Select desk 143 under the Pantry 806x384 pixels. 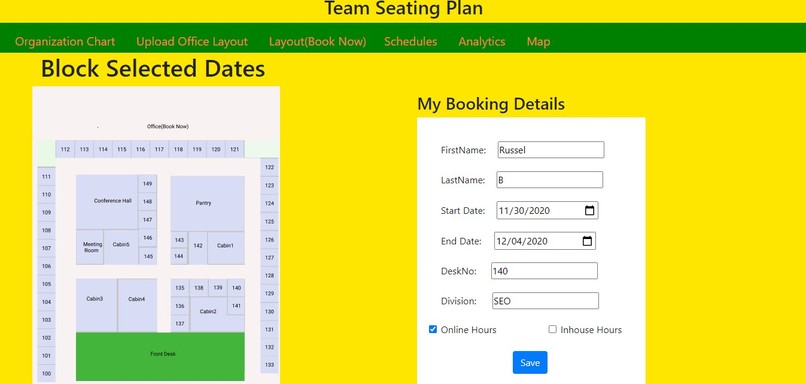tap(179, 240)
